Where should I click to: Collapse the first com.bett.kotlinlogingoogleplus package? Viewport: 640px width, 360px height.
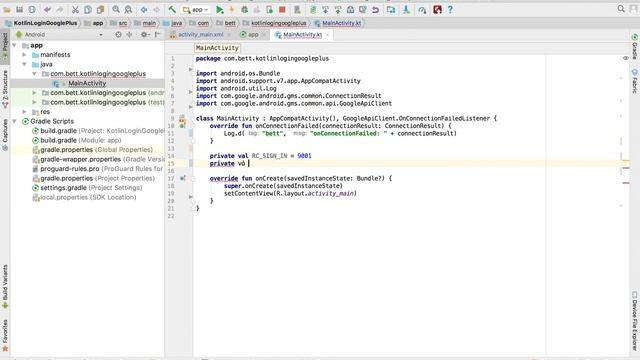point(34,74)
